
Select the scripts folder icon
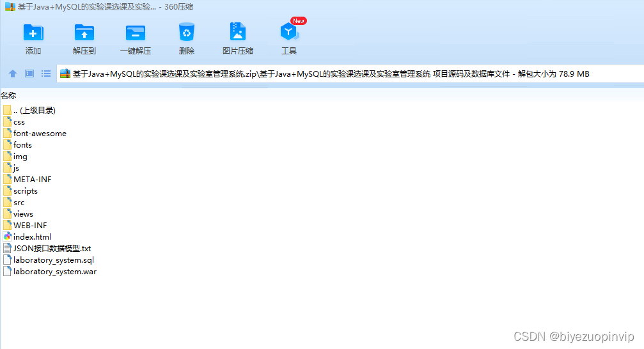pyautogui.click(x=7, y=190)
